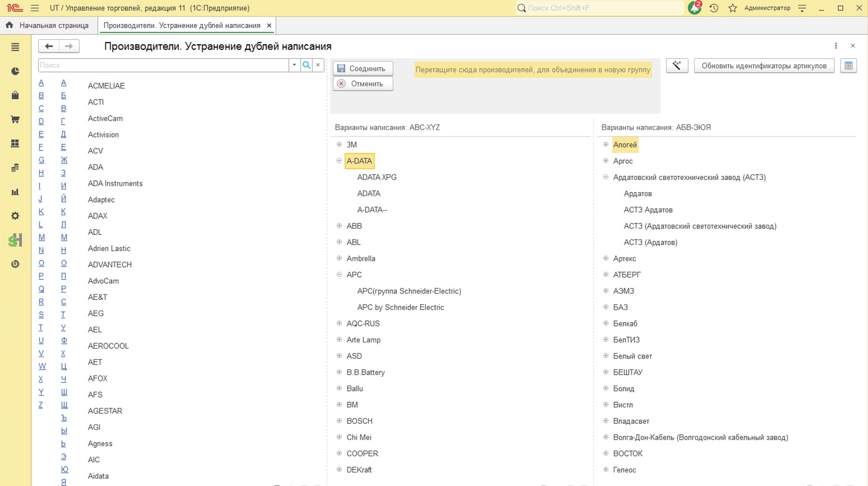Open favorites star icon in title bar
The width and height of the screenshot is (868, 486).
pos(732,8)
